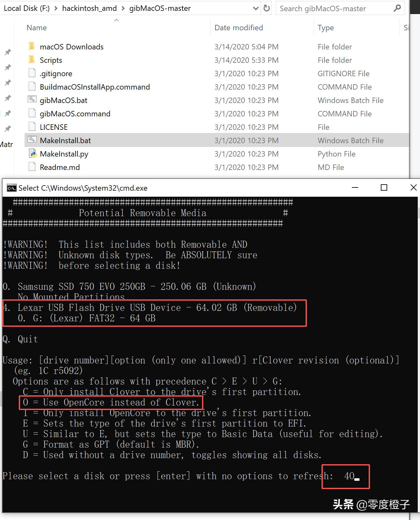Select the file name MakeInstall.py
The image size is (420, 520).
pos(64,154)
